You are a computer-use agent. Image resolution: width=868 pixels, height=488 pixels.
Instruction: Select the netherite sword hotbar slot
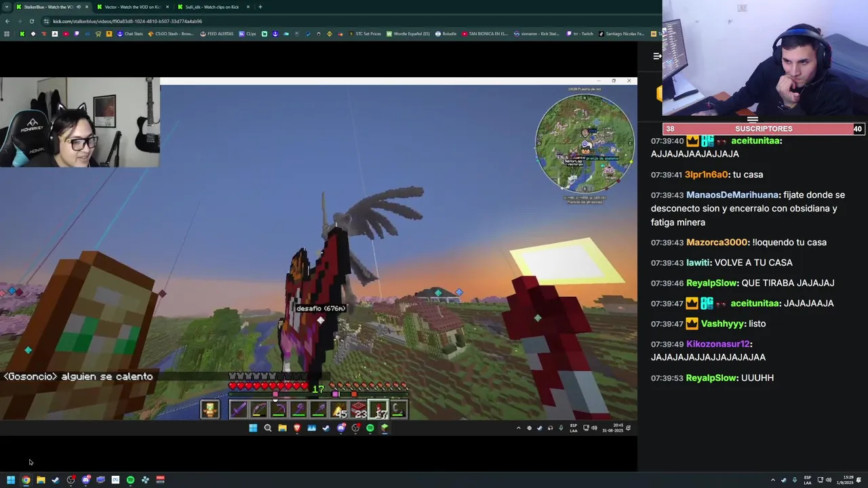coord(239,410)
